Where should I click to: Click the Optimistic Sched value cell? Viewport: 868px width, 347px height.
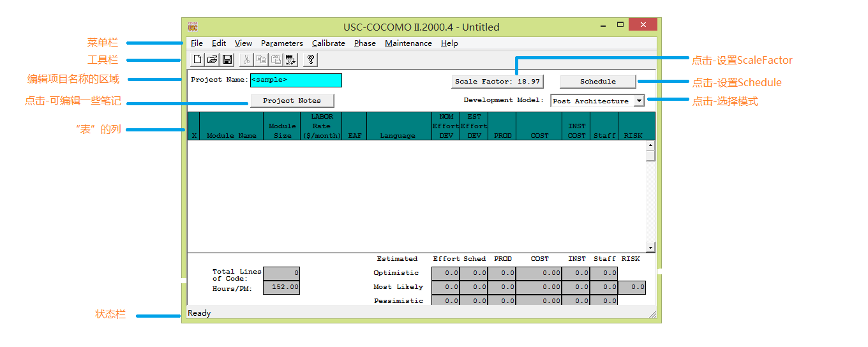tap(474, 273)
